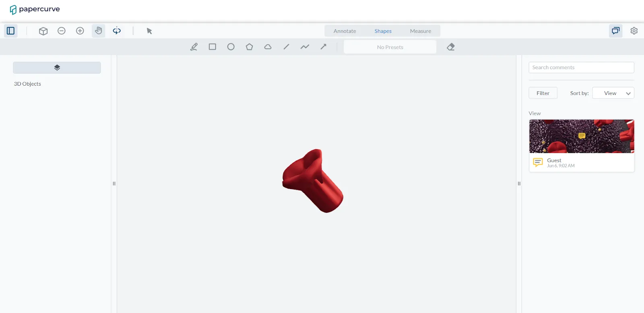The height and width of the screenshot is (313, 644).
Task: Select the rotate orbit tool
Action: [117, 31]
